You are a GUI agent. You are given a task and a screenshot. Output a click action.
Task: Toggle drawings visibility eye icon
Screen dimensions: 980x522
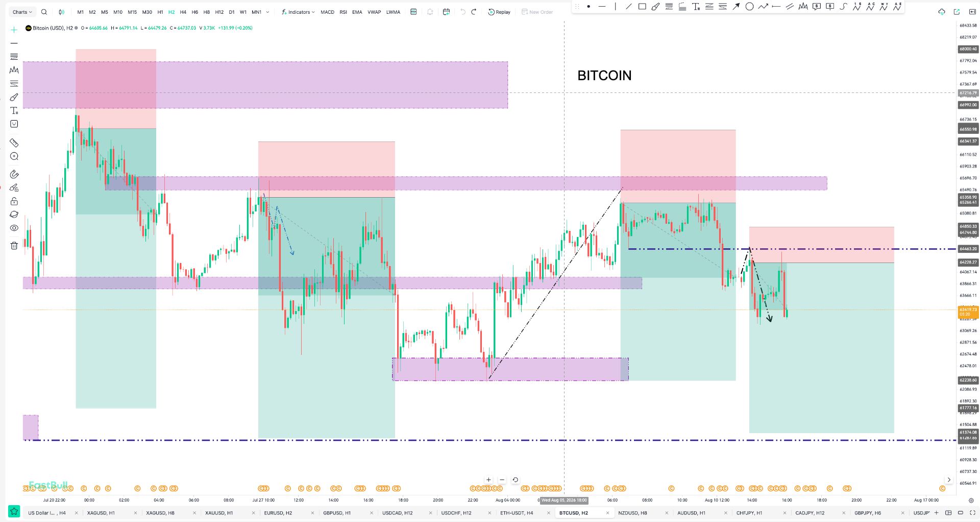14,228
